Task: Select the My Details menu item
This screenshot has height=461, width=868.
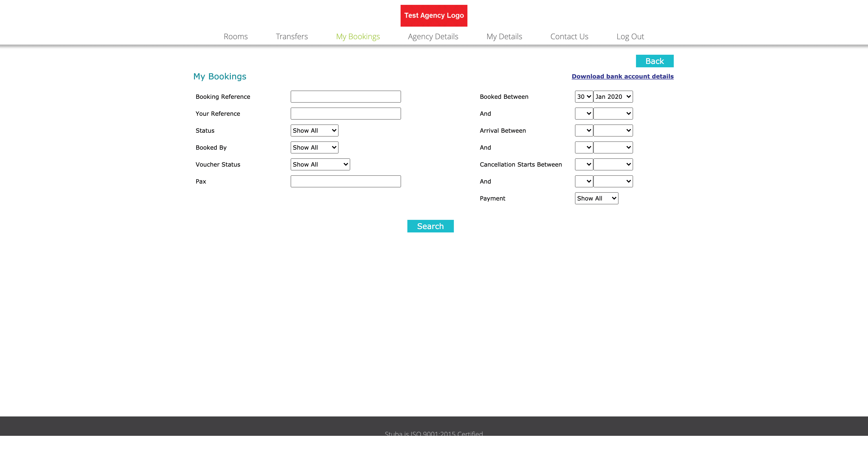Action: (504, 36)
